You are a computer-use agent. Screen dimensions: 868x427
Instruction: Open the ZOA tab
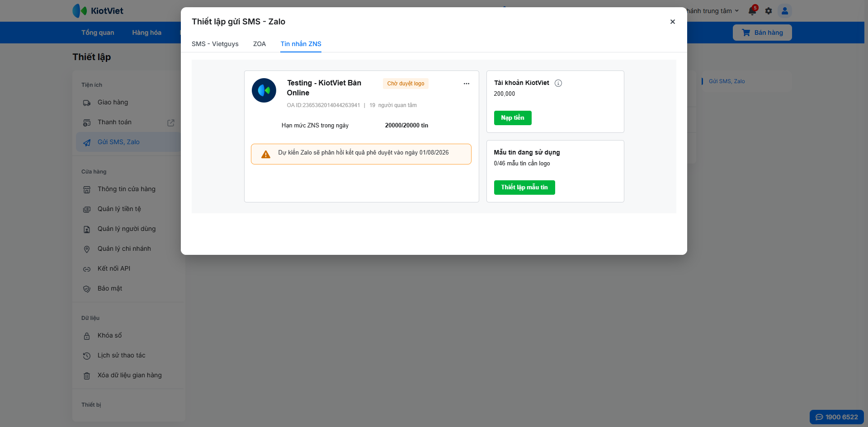pyautogui.click(x=259, y=44)
